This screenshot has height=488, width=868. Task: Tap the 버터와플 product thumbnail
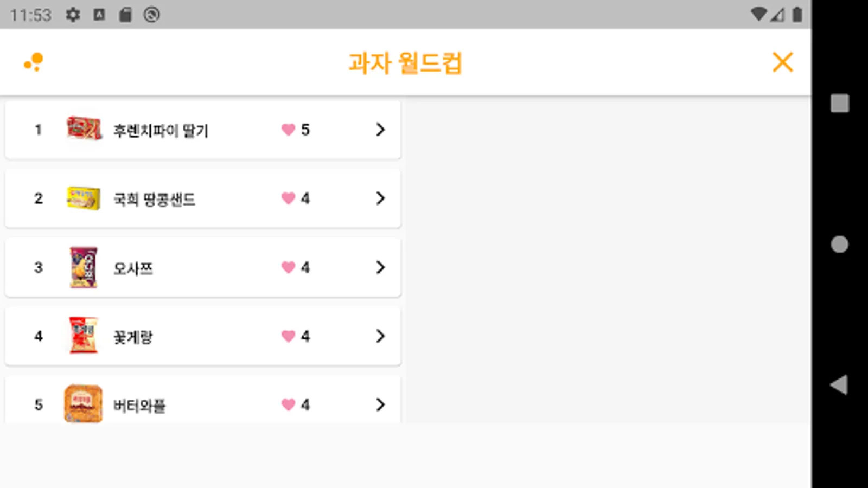[83, 403]
